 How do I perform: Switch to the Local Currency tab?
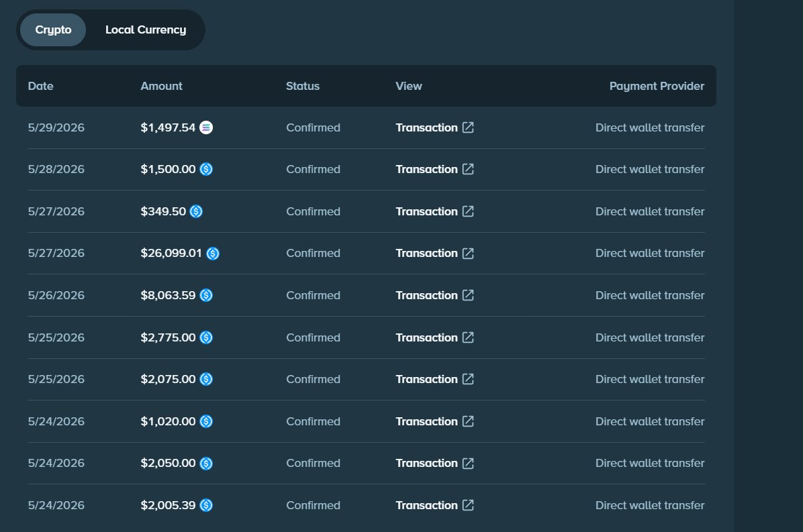(146, 30)
